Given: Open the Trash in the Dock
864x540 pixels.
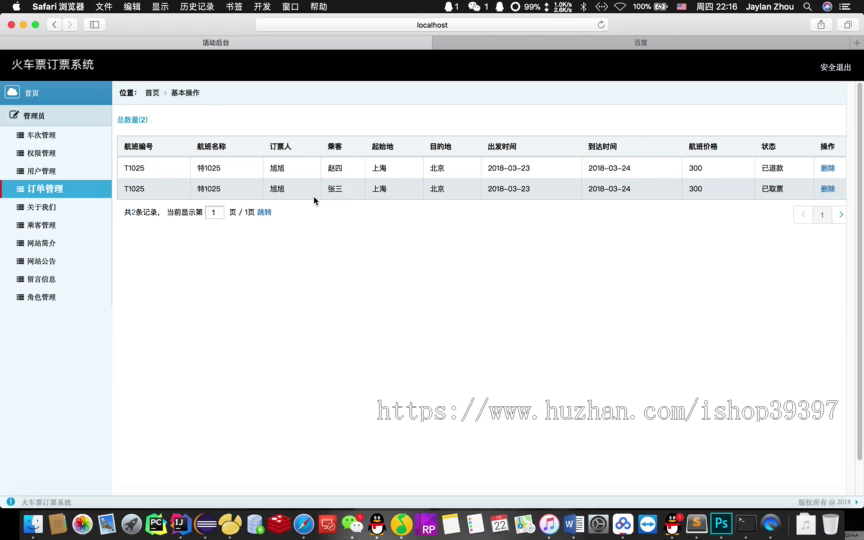Looking at the screenshot, I should tap(830, 524).
